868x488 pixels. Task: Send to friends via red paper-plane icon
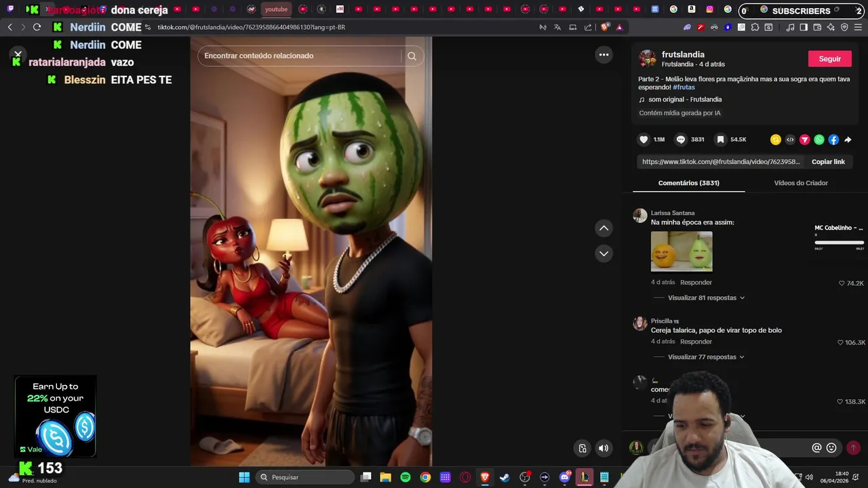(x=804, y=140)
